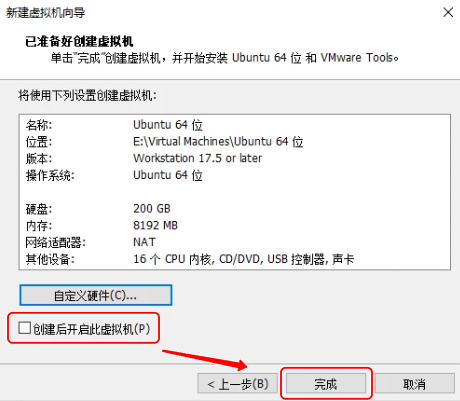Screen dimensions: 460x401
Task: Click the 创建后开启此虚拟机(P) label text
Action: 91,329
